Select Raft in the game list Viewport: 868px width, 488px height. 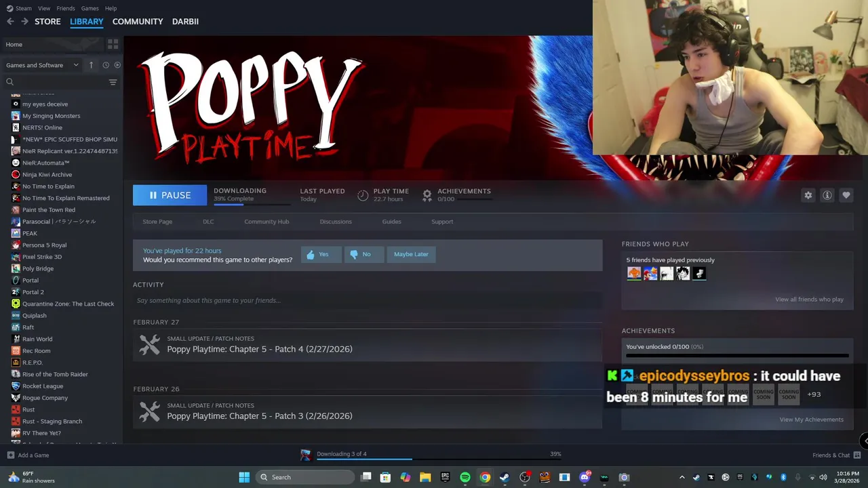pyautogui.click(x=28, y=327)
